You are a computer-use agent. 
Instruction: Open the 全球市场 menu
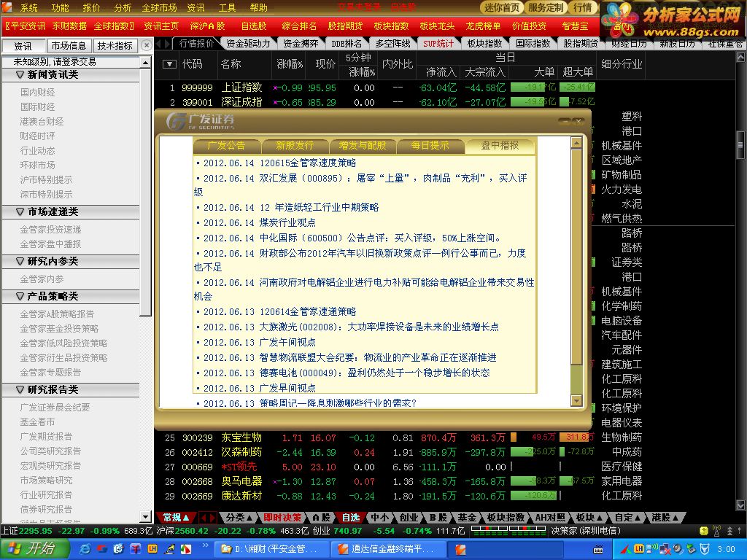159,7
